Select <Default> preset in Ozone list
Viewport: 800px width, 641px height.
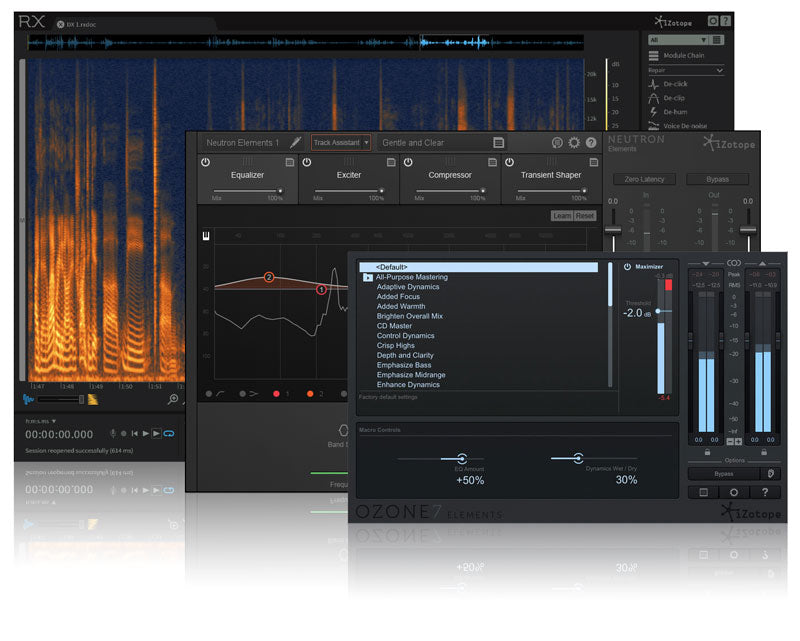click(479, 267)
